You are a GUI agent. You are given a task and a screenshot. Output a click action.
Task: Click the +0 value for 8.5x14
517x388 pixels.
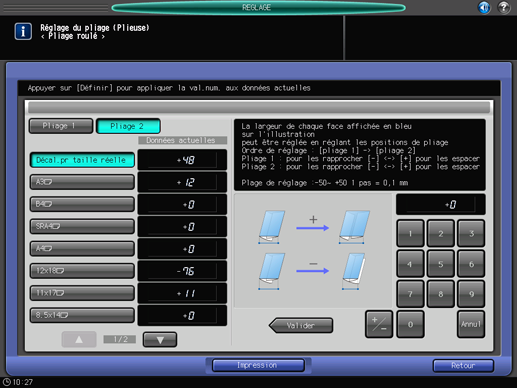click(x=182, y=315)
